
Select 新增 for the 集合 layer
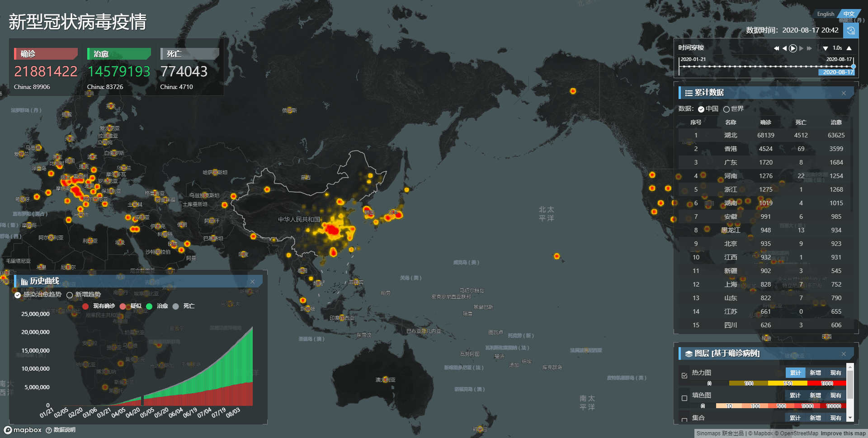click(x=815, y=418)
